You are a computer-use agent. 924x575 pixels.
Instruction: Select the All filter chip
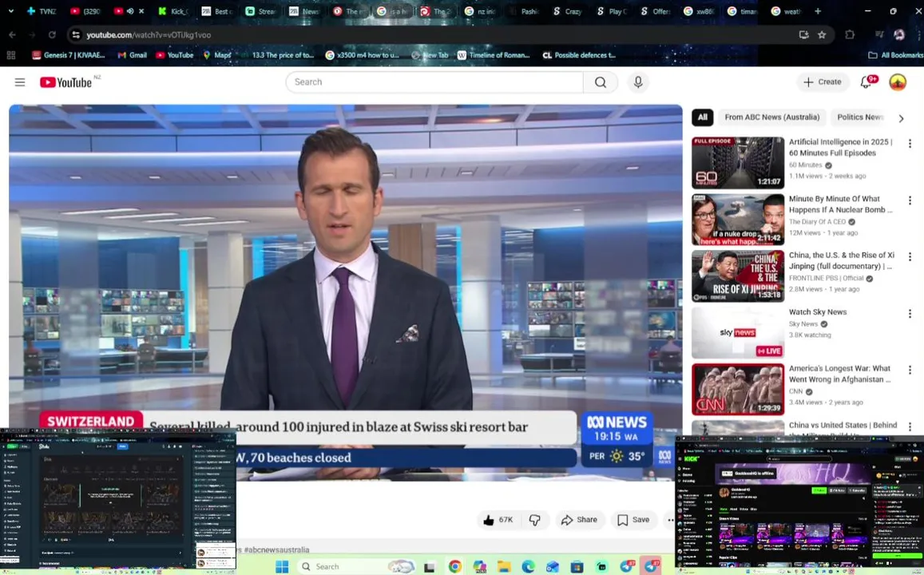point(703,117)
